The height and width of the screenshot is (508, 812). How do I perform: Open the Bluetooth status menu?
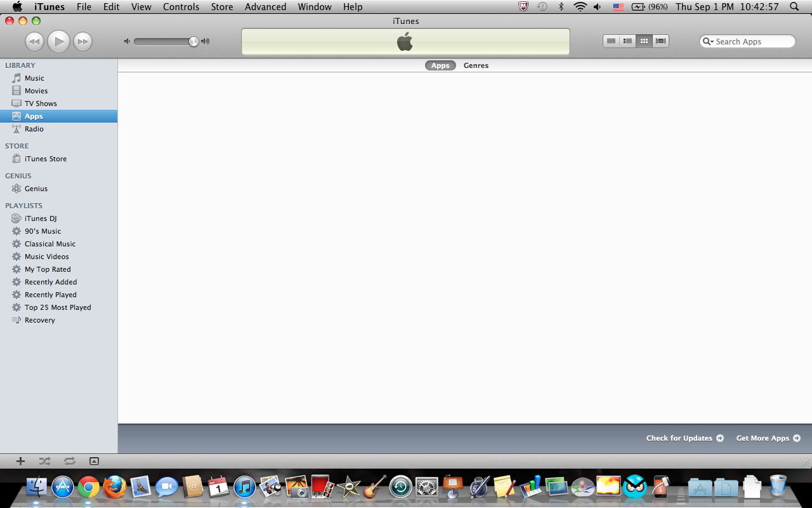[561, 7]
